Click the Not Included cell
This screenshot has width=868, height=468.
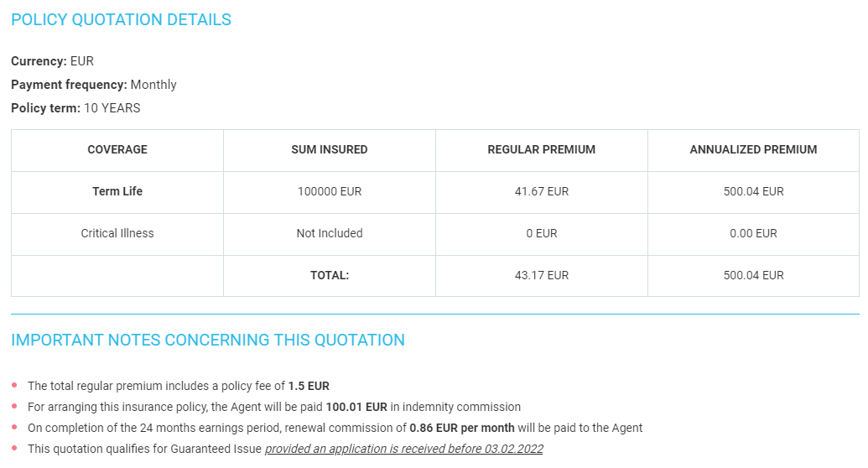coord(329,233)
